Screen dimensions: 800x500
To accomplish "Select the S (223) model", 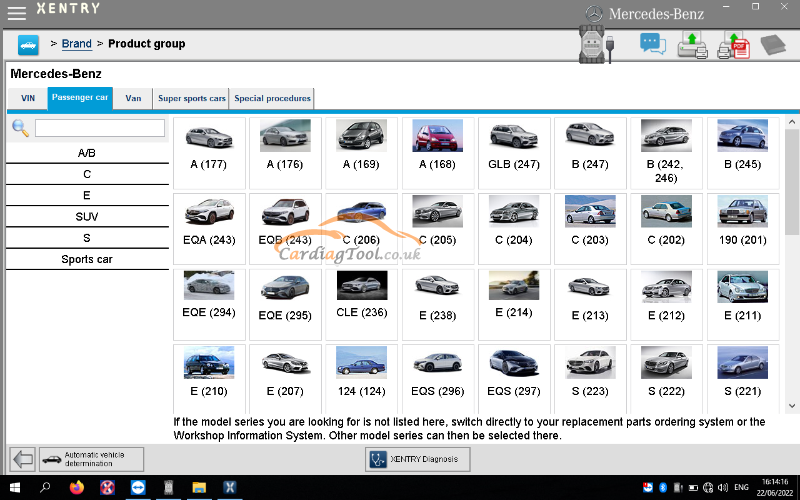I will pos(590,379).
